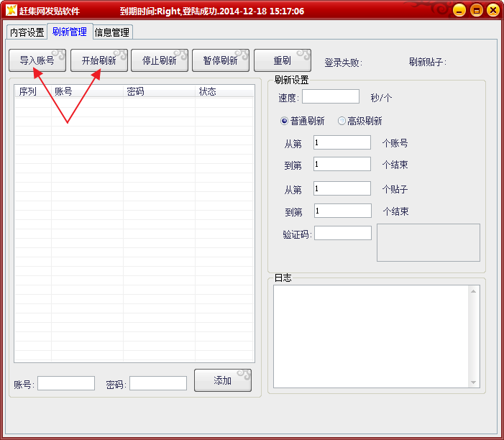Viewport: 504px width, 440px height.
Task: Click the 登录失败: label
Action: coord(343,63)
